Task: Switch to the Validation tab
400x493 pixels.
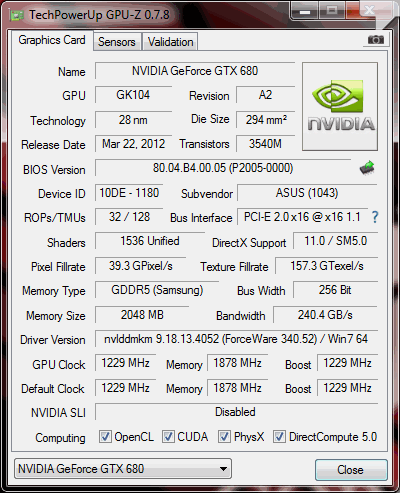Action: [x=170, y=42]
